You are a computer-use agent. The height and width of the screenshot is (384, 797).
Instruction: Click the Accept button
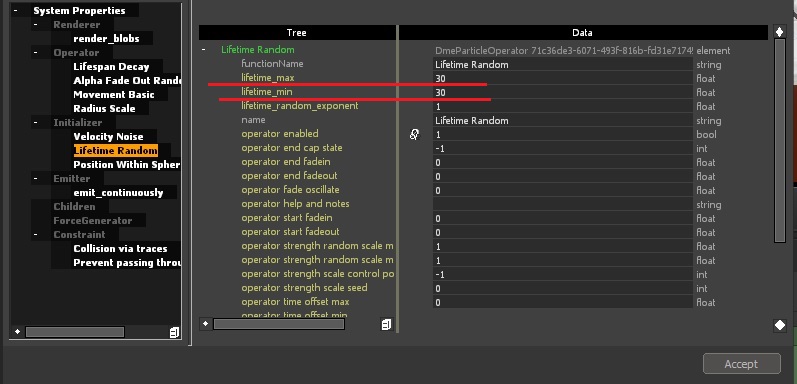[742, 364]
